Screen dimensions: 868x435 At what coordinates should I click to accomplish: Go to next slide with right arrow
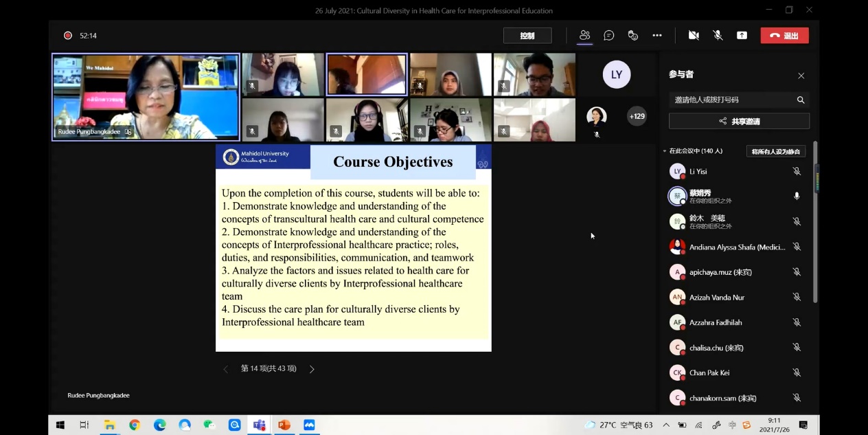pos(312,369)
